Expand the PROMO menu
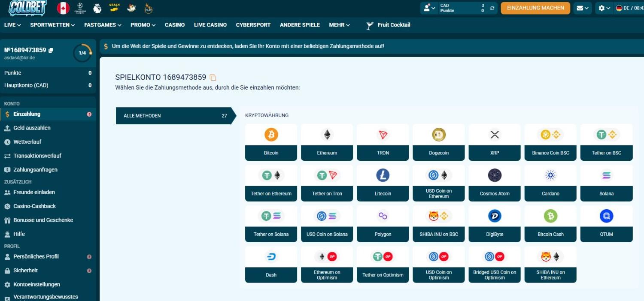 (x=143, y=25)
